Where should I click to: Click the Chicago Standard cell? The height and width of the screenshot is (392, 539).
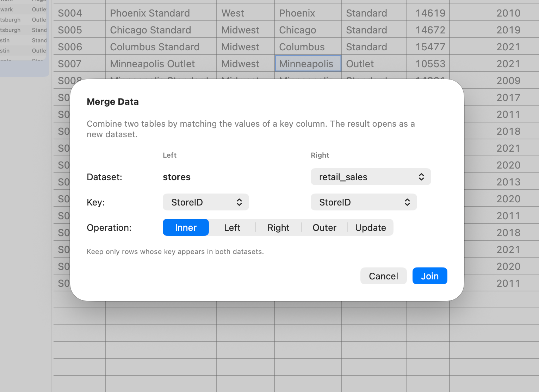161,30
